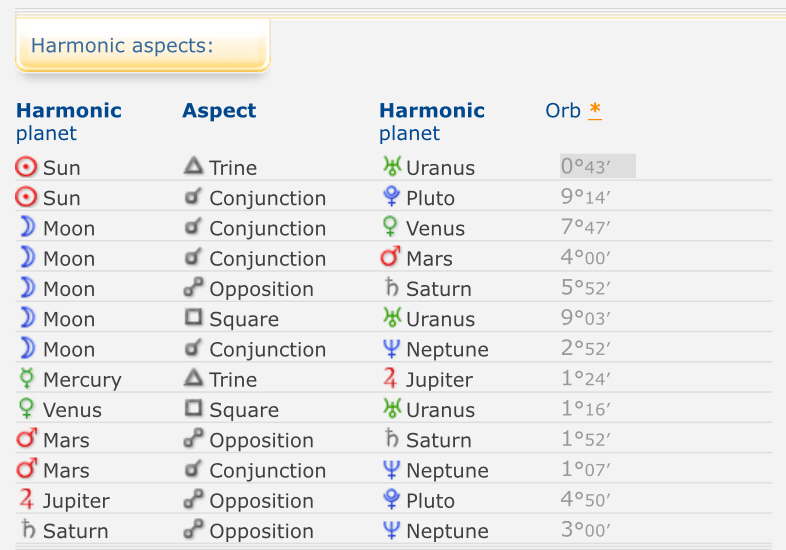Click the red Jupiter glyph beside Mercury Trine

(391, 379)
